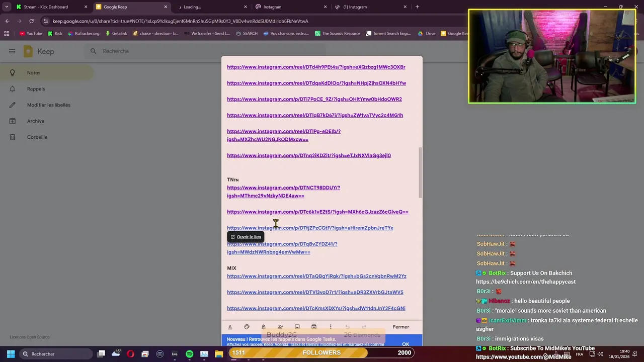Open the Instagram reel link DTdqaKdDlOo
This screenshot has width=644, height=362.
[316, 83]
